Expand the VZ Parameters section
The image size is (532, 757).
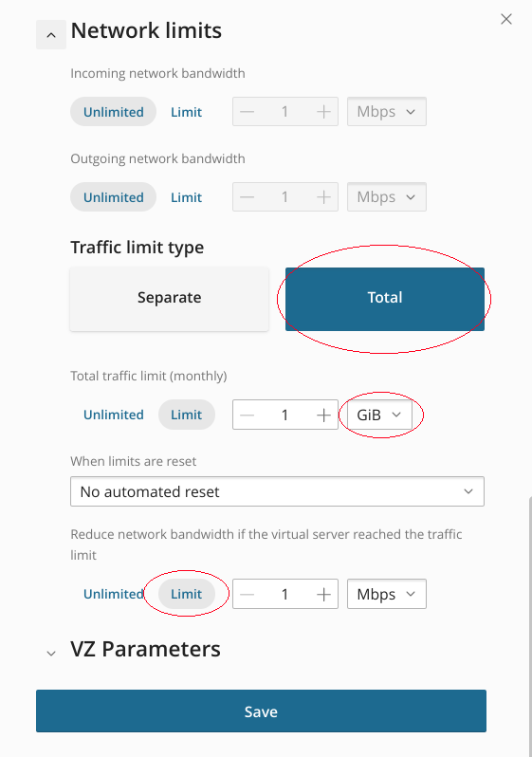pyautogui.click(x=51, y=654)
